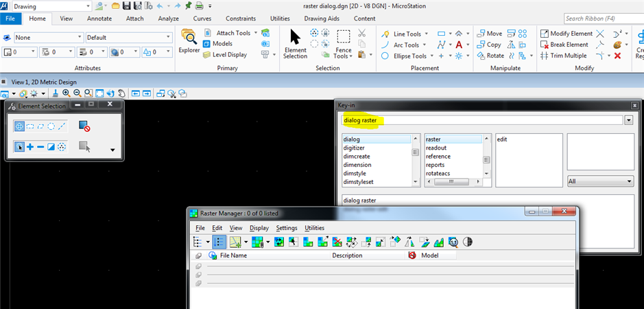Select Circle selection method in Element Selection
This screenshot has width=644, height=309.
[x=51, y=126]
